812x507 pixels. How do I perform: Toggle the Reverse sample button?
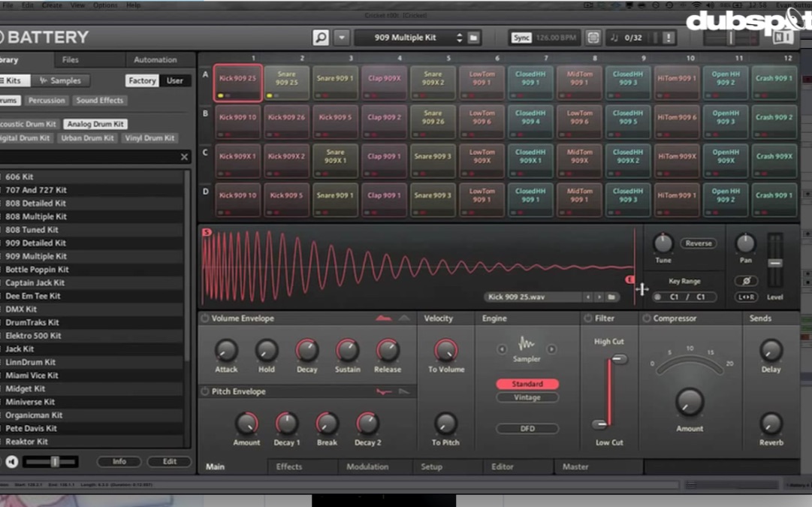(698, 243)
